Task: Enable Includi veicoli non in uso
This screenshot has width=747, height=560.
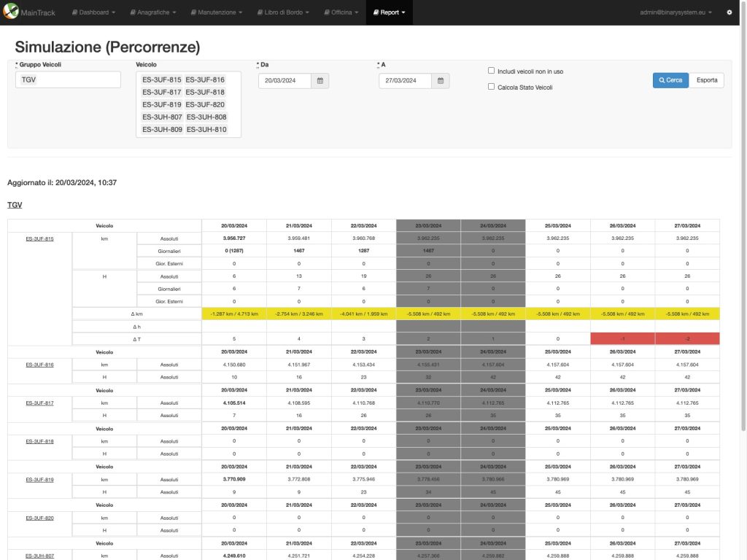Action: (492, 71)
